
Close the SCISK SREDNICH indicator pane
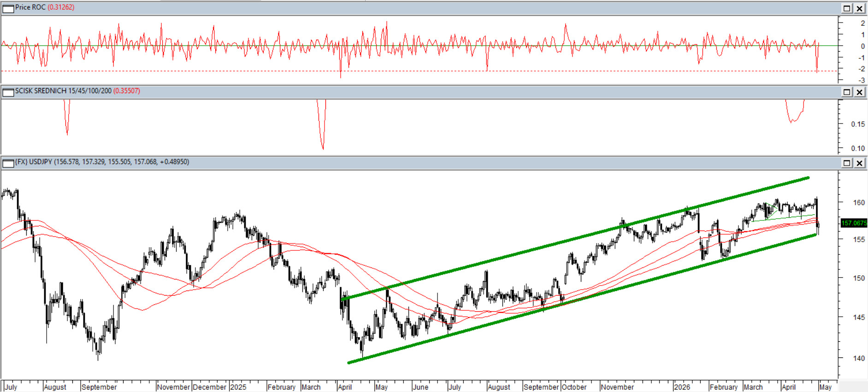click(x=860, y=92)
